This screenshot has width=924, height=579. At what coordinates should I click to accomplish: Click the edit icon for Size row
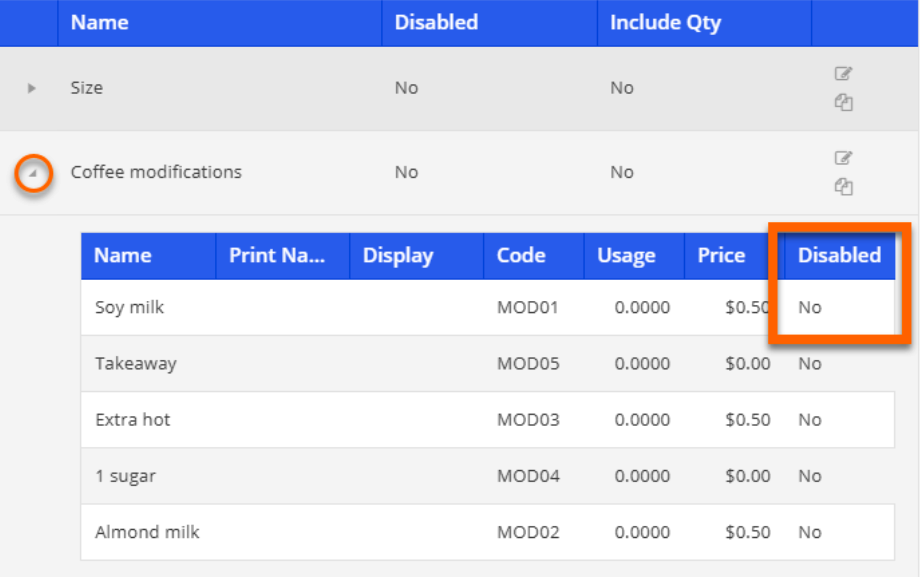click(843, 74)
